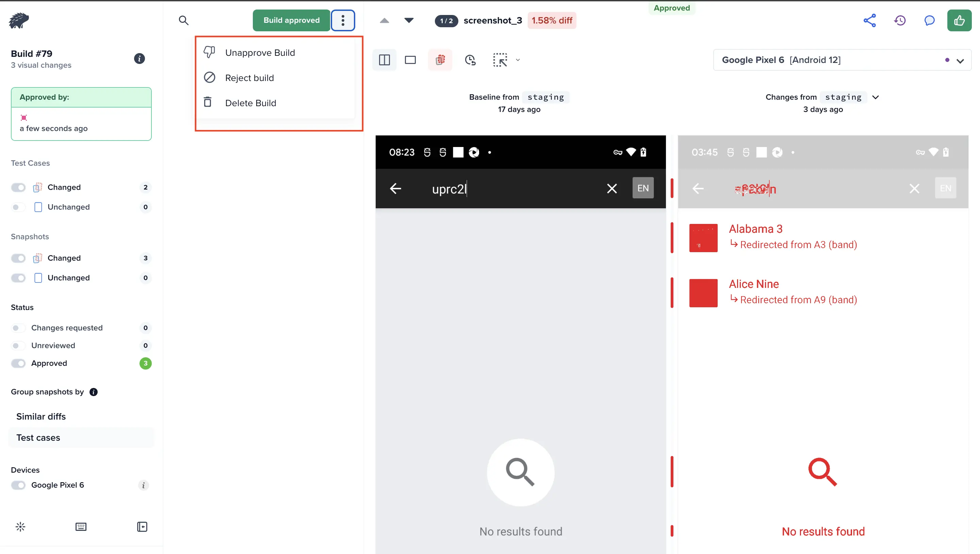Screen dimensions: 980x554
Task: Choose Delete Build menu entry
Action: tap(250, 103)
